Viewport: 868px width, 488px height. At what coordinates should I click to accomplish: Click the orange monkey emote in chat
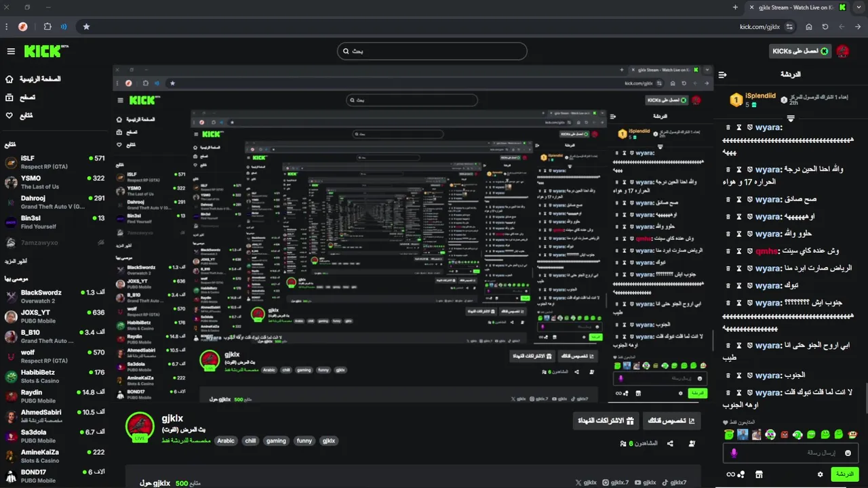tap(852, 434)
